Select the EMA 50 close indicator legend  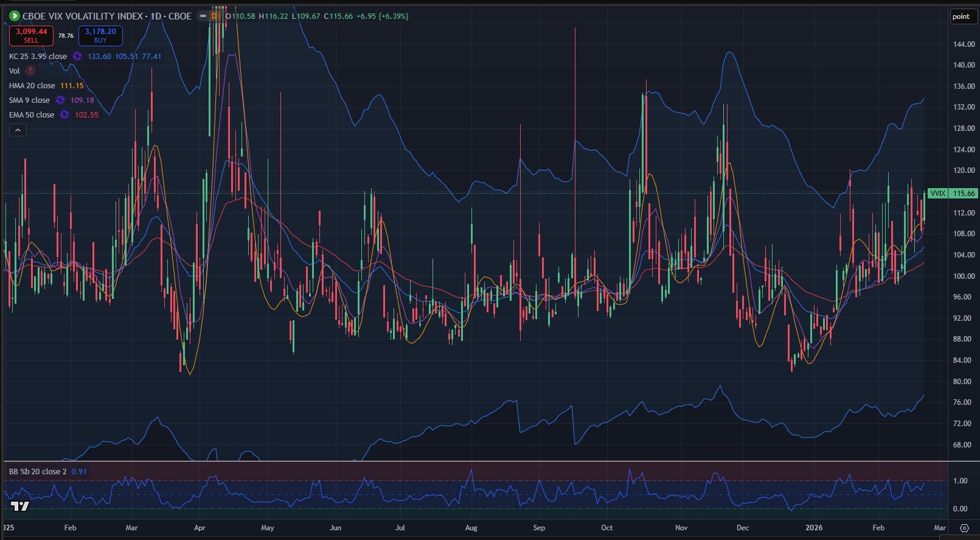tap(31, 114)
